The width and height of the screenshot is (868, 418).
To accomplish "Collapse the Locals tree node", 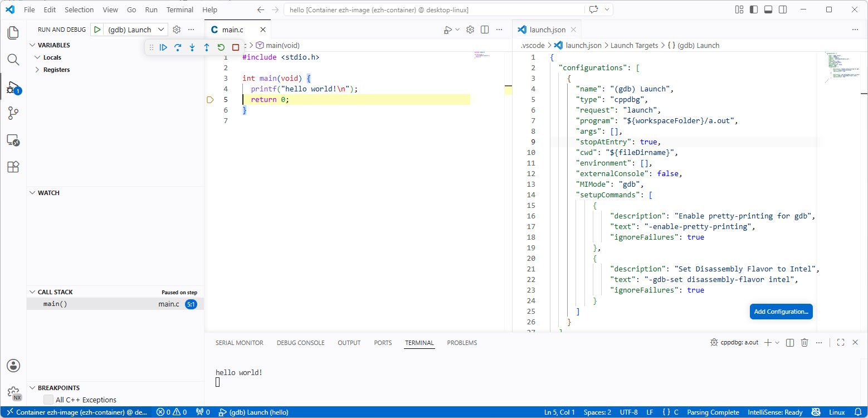I will click(x=37, y=57).
